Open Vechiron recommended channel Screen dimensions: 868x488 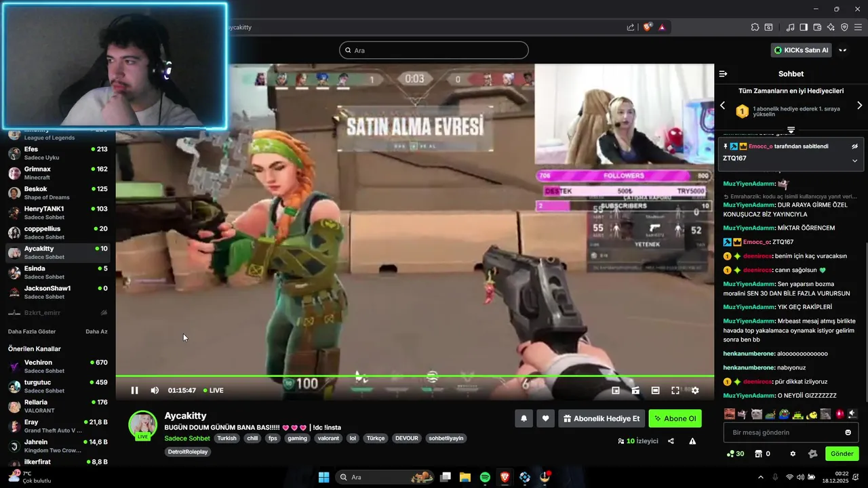58,367
